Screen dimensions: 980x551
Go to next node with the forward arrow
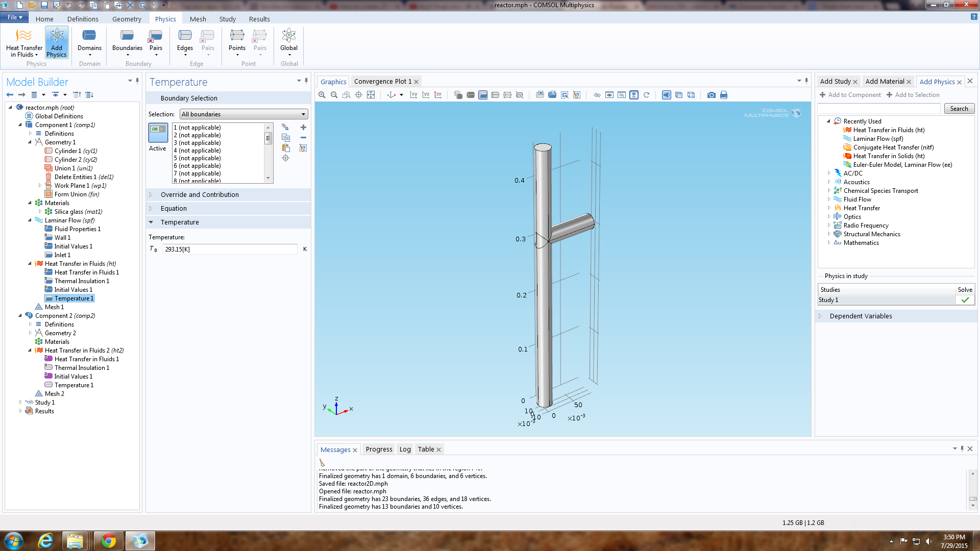pyautogui.click(x=21, y=95)
